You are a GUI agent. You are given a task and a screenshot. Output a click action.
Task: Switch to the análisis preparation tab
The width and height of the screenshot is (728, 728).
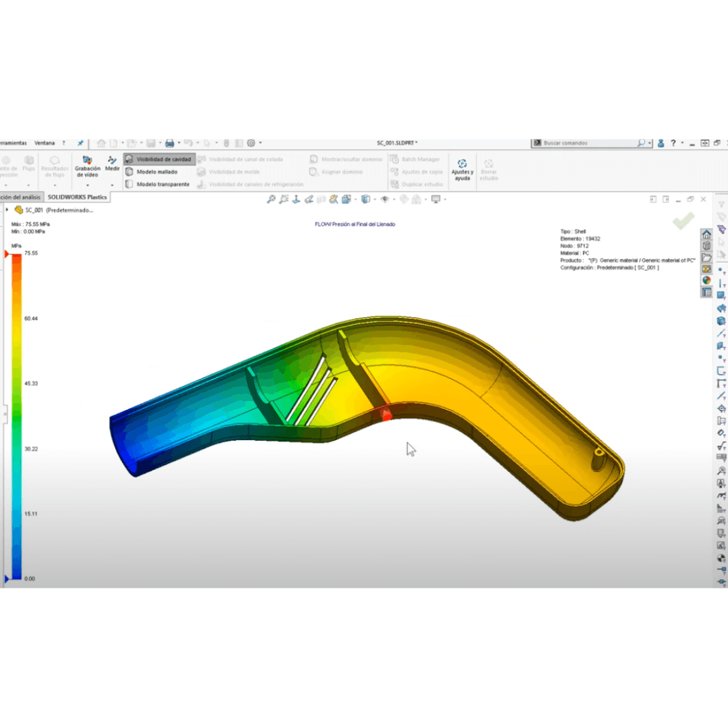22,198
